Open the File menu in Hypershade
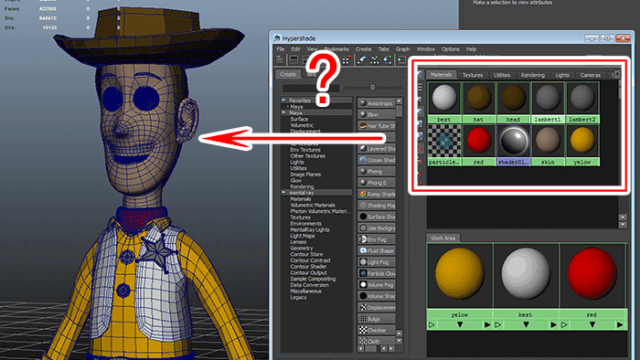The width and height of the screenshot is (640, 360). tap(280, 49)
